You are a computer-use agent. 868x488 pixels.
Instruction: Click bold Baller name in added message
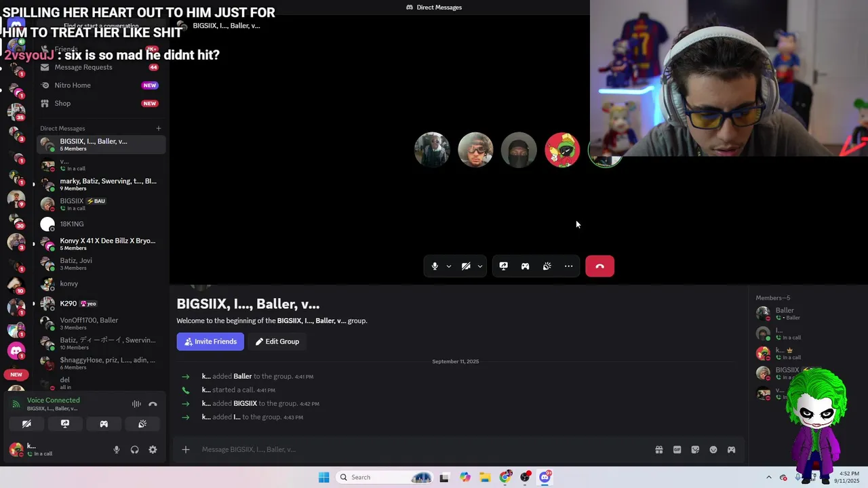(242, 376)
